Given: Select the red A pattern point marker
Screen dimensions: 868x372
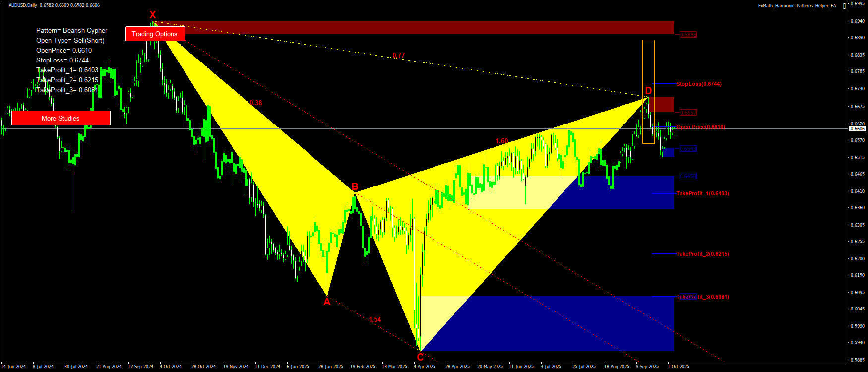Looking at the screenshot, I should pos(327,302).
